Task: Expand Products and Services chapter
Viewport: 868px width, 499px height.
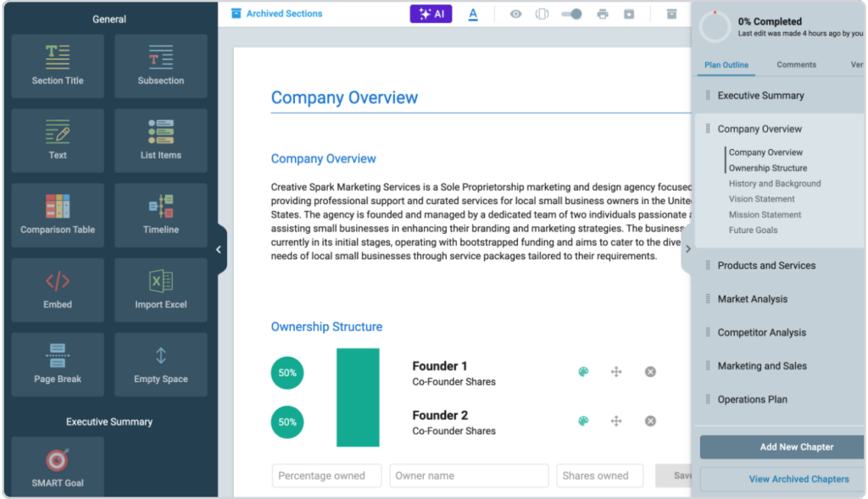Action: coord(766,265)
